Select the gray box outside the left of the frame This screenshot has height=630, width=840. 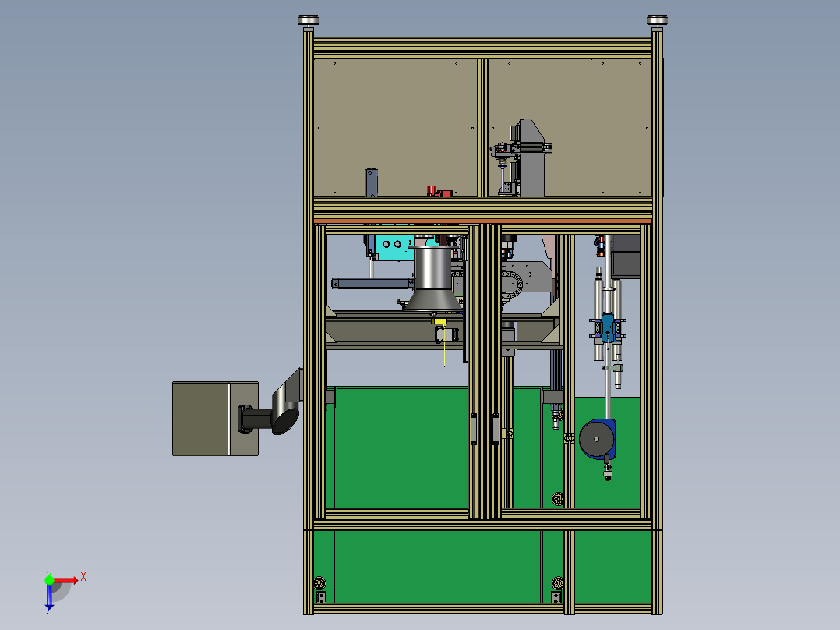point(215,419)
